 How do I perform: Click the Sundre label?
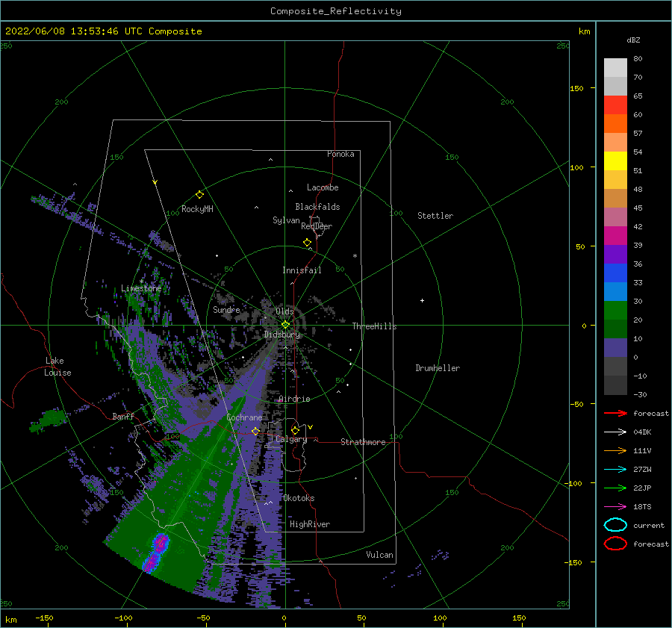tap(226, 309)
